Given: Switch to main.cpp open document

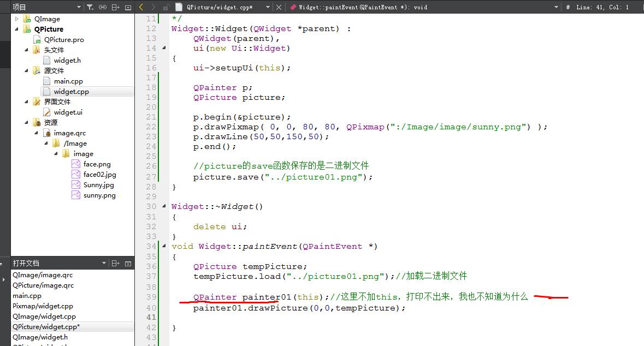Looking at the screenshot, I should pos(27,295).
